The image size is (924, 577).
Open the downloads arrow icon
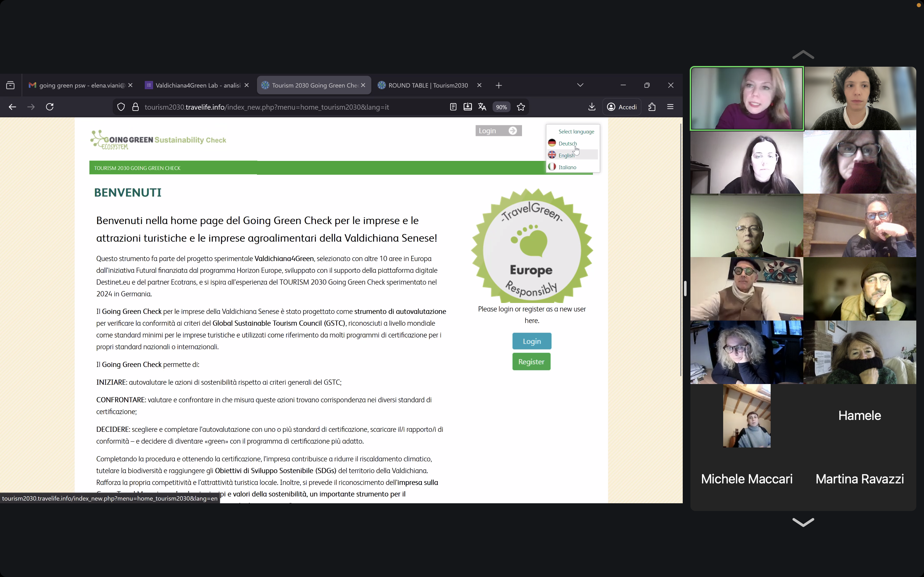pyautogui.click(x=591, y=107)
